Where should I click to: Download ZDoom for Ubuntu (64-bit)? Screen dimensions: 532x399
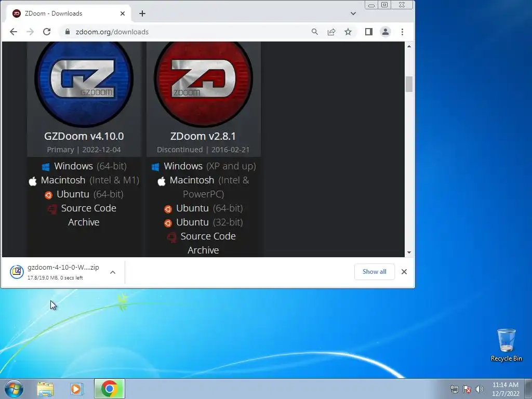203,208
